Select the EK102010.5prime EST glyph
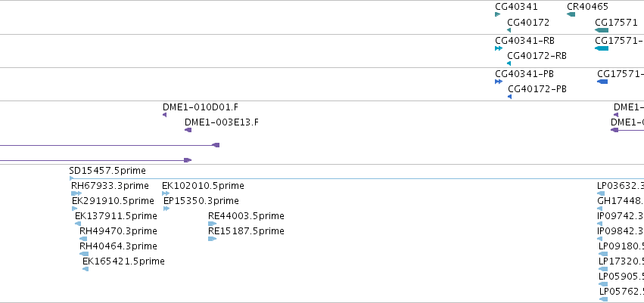Viewport: 644px width, 303px height. point(166,193)
